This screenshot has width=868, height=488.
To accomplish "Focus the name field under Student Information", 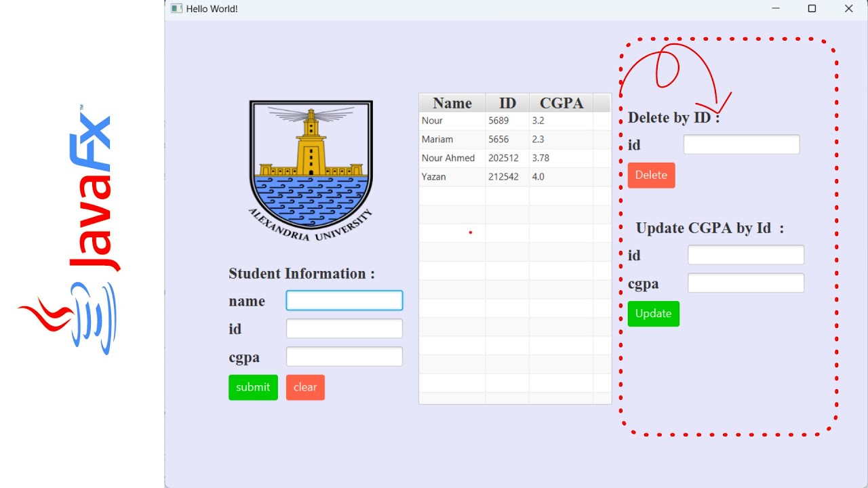I will click(344, 300).
